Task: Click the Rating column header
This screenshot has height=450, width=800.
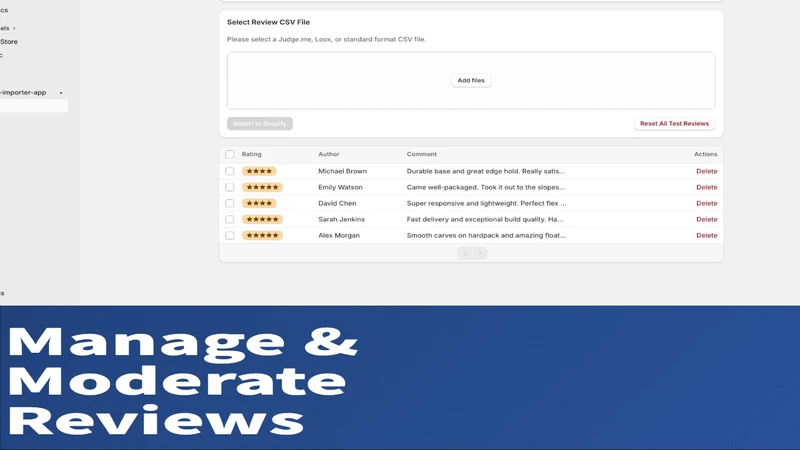Action: tap(252, 154)
